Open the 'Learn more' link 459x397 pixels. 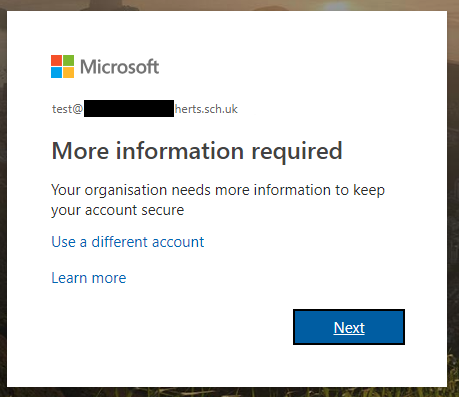click(x=89, y=278)
